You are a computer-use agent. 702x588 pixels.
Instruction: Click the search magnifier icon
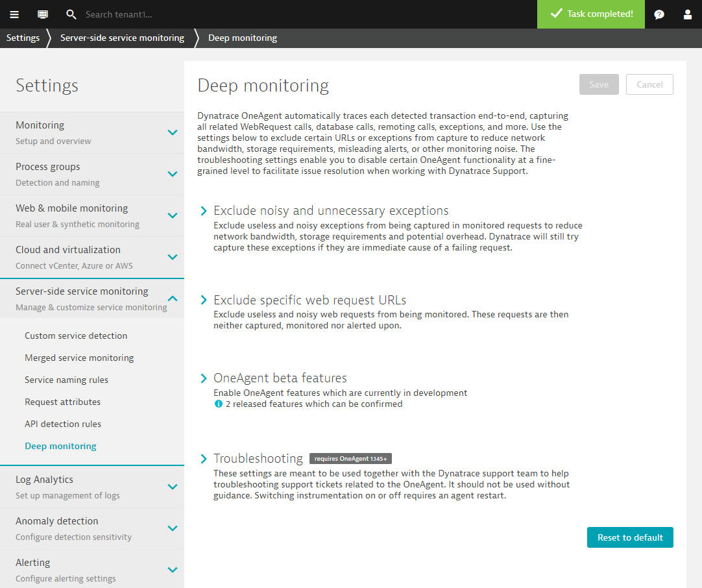point(71,14)
